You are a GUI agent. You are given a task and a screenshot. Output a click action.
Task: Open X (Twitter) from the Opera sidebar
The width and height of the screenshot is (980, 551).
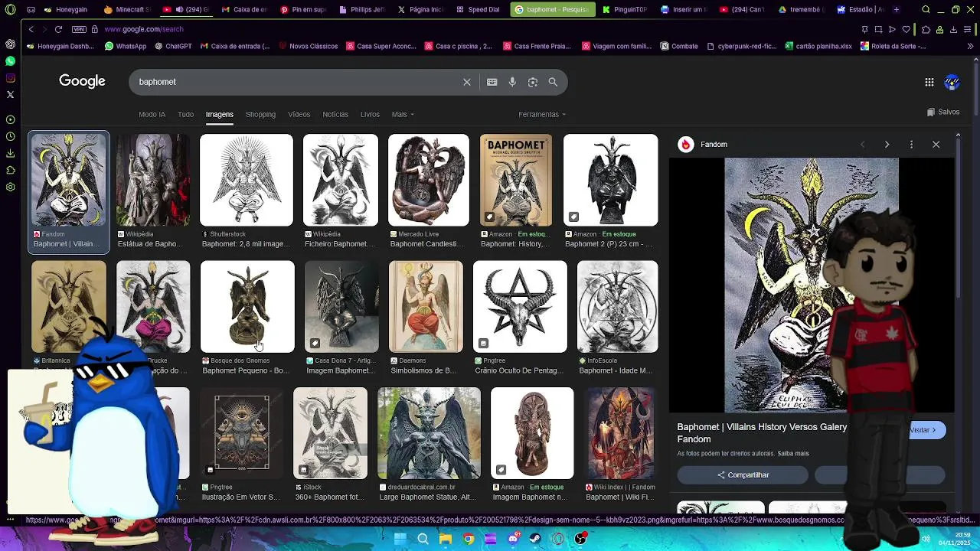click(x=10, y=94)
